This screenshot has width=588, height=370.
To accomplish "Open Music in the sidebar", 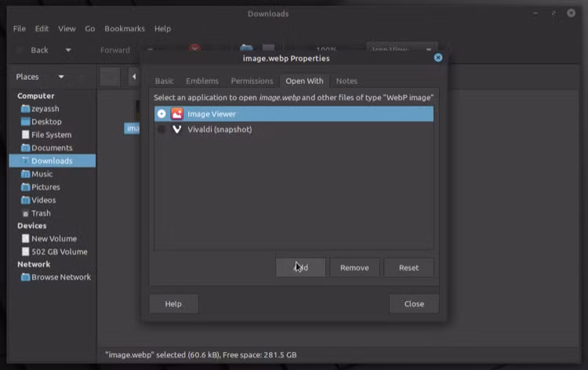I will pyautogui.click(x=42, y=174).
